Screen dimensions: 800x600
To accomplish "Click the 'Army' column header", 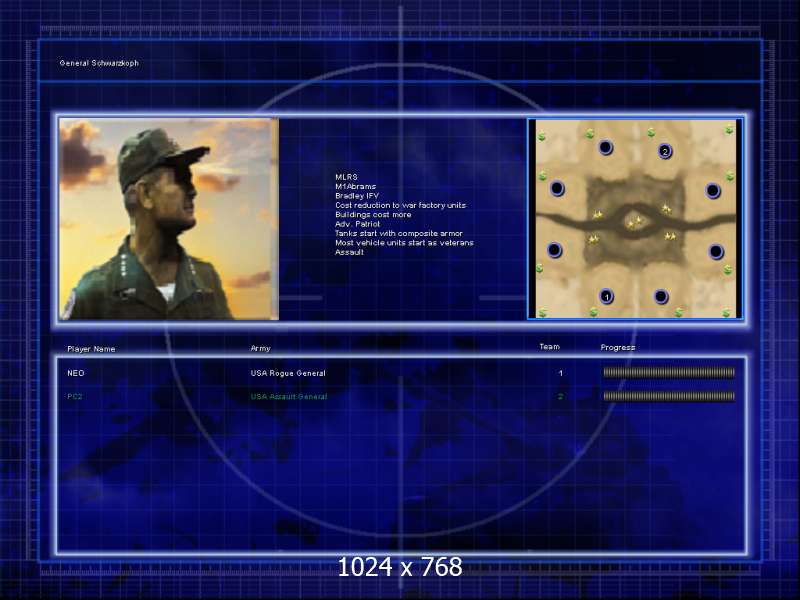I will [x=260, y=348].
